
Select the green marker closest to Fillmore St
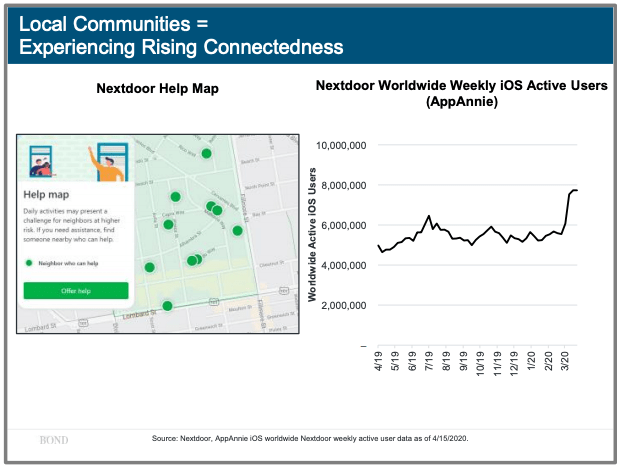tap(237, 230)
